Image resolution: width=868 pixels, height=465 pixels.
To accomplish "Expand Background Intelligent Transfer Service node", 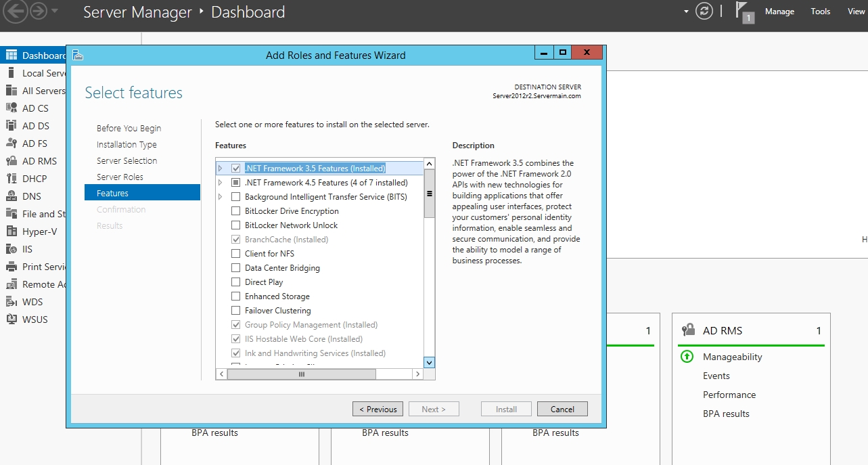I will (220, 197).
